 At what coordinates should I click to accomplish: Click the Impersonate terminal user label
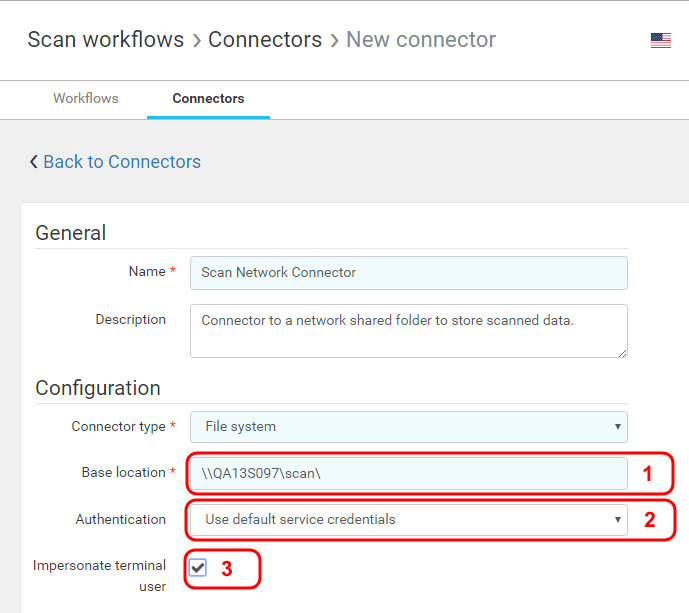[99, 575]
